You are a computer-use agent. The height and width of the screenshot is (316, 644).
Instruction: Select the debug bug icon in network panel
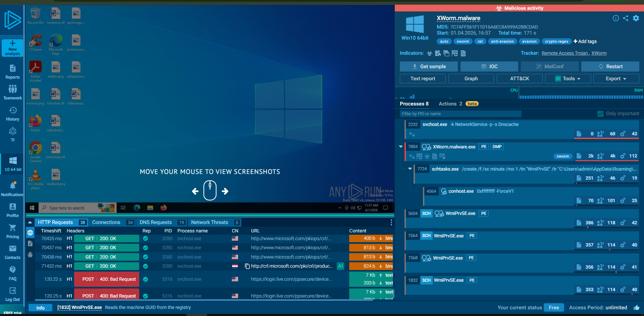click(30, 255)
